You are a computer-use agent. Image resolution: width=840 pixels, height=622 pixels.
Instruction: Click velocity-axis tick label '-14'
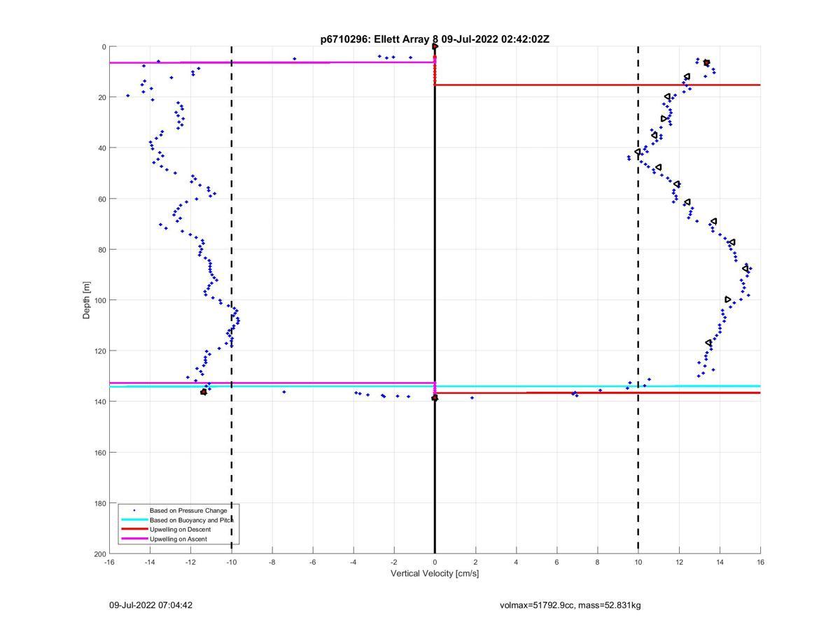tap(150, 562)
